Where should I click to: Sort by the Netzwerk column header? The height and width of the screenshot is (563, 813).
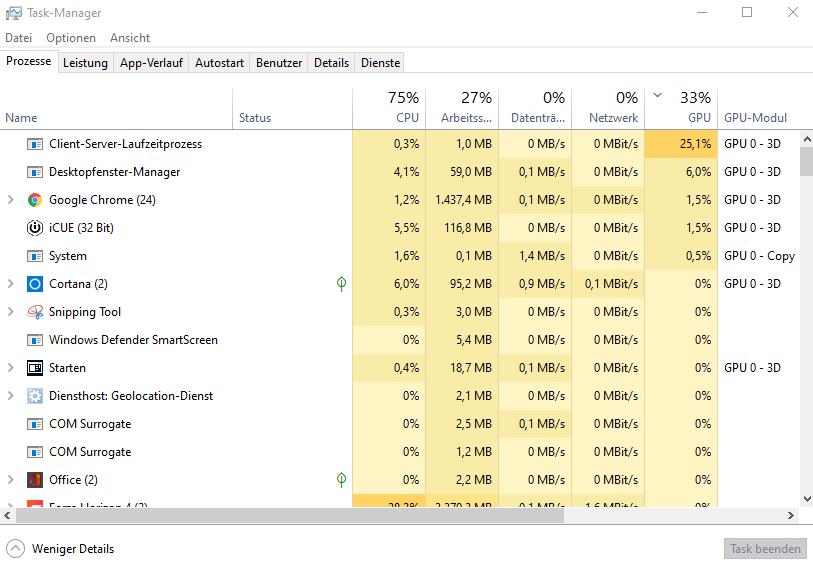click(608, 108)
